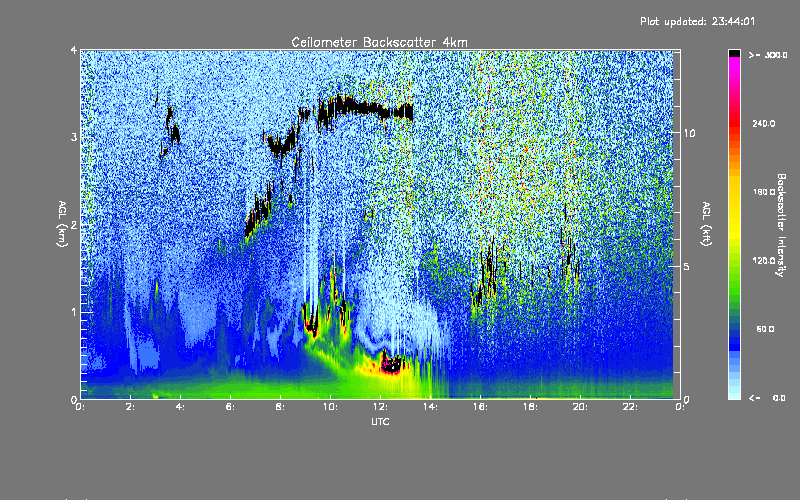
Task: Click the "UTC" x-axis label
Action: coord(380,421)
